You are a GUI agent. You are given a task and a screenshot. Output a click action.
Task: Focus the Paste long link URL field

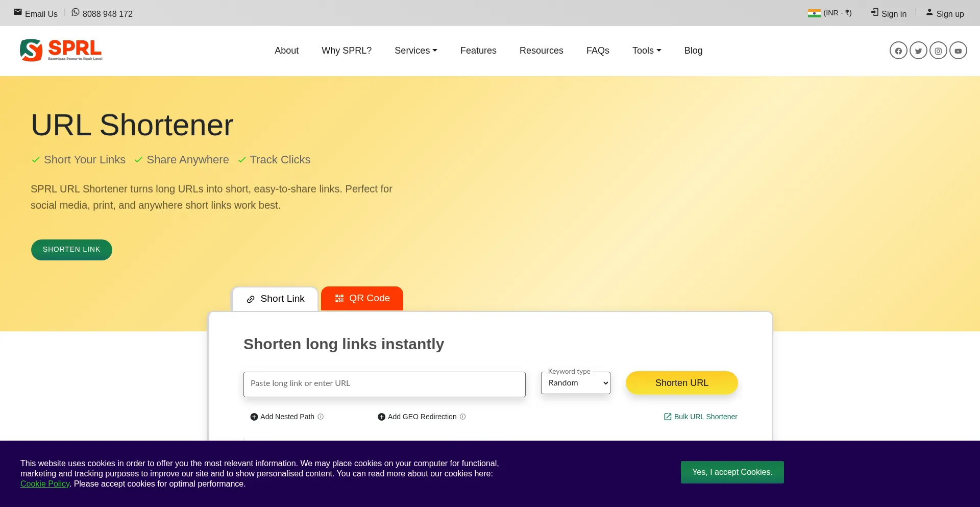point(384,384)
